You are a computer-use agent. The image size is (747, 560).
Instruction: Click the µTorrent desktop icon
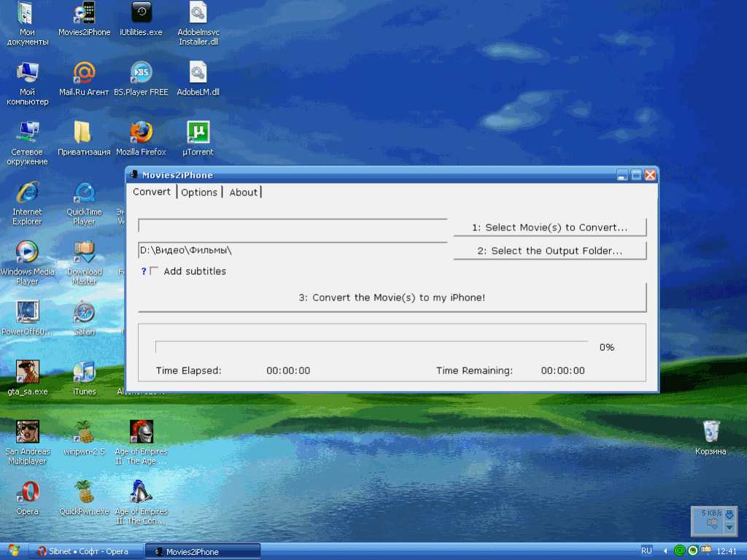point(198,133)
